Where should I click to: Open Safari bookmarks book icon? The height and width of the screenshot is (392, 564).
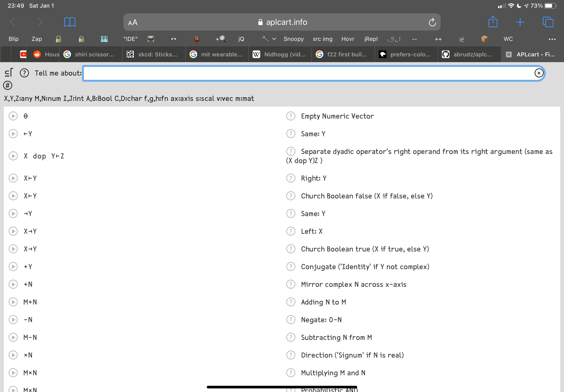(x=70, y=22)
